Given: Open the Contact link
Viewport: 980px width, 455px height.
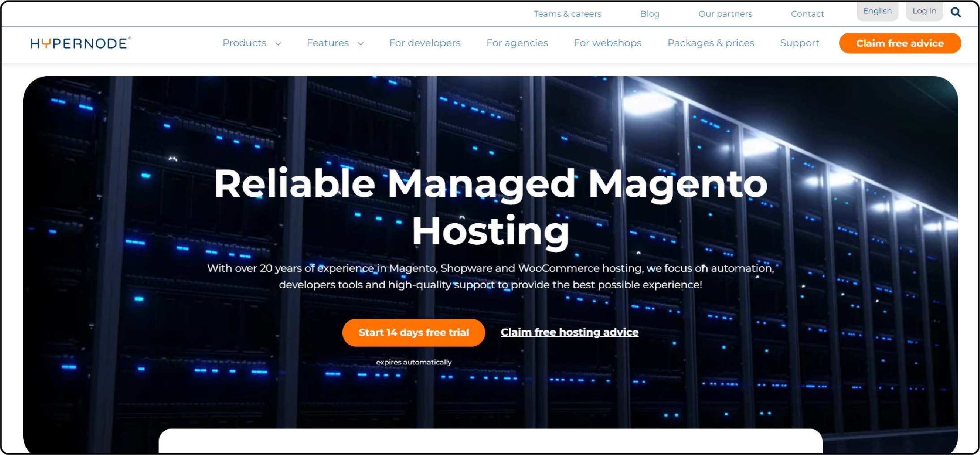Looking at the screenshot, I should point(807,14).
